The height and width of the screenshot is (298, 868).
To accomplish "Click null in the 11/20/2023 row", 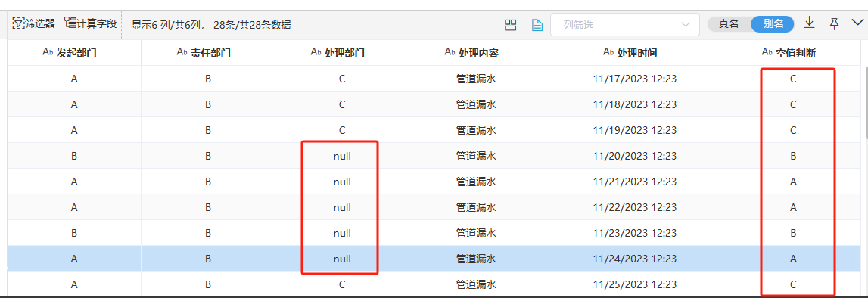I will tap(342, 156).
